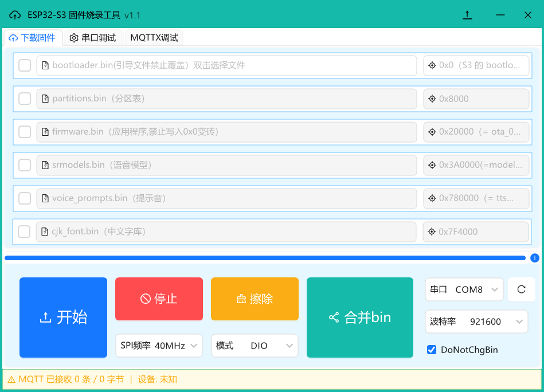This screenshot has height=392, width=544.
Task: Click the file icon in cjk_font.bin row
Action: point(44,232)
